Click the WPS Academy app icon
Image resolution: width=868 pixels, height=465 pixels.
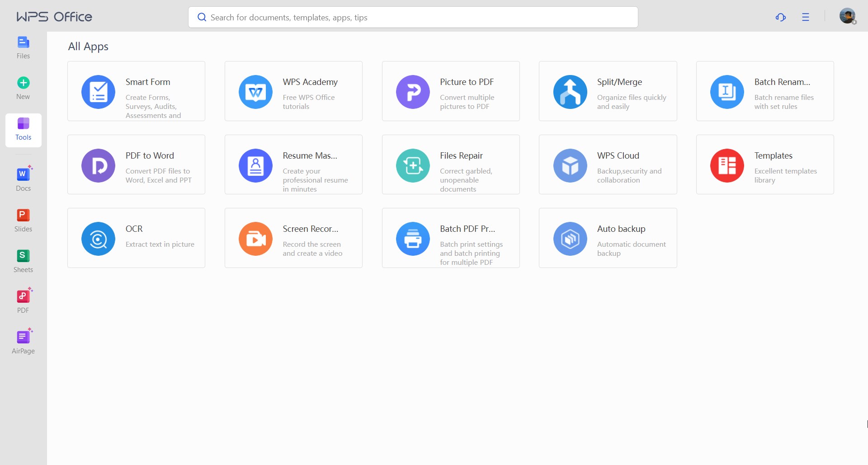click(x=255, y=92)
